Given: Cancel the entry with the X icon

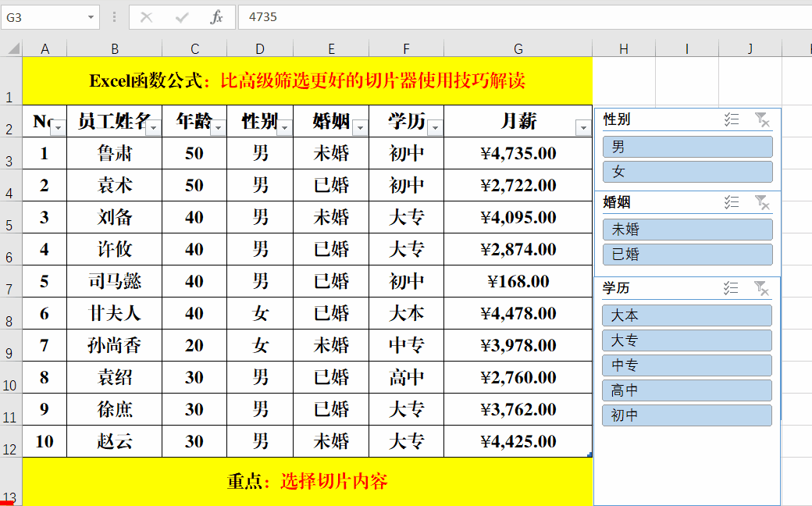Looking at the screenshot, I should pos(147,17).
